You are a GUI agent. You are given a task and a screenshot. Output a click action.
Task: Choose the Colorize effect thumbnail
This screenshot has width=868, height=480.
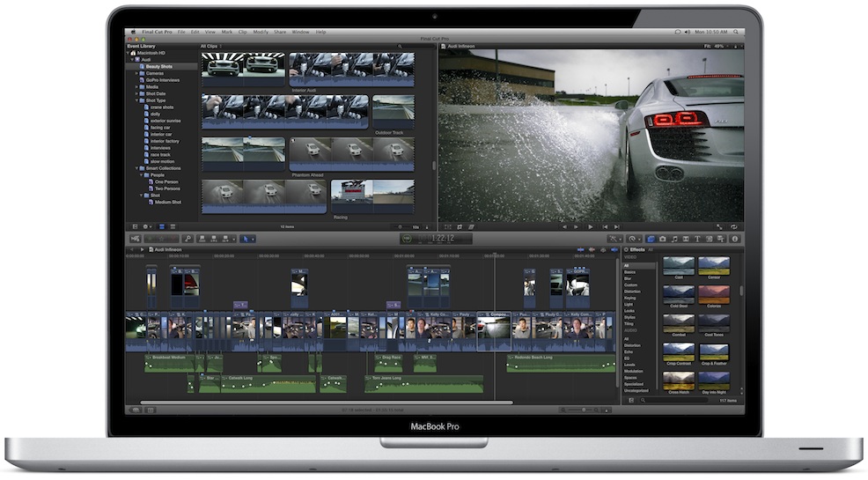coord(714,294)
